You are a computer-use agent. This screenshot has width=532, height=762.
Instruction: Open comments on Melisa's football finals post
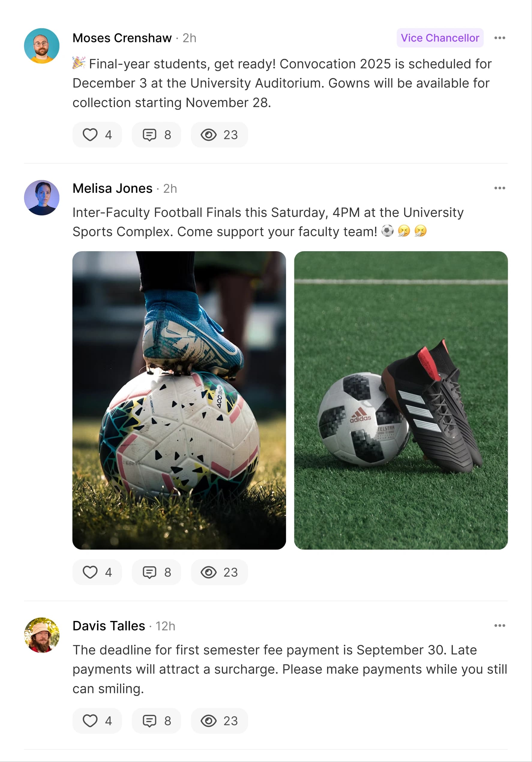tap(156, 571)
